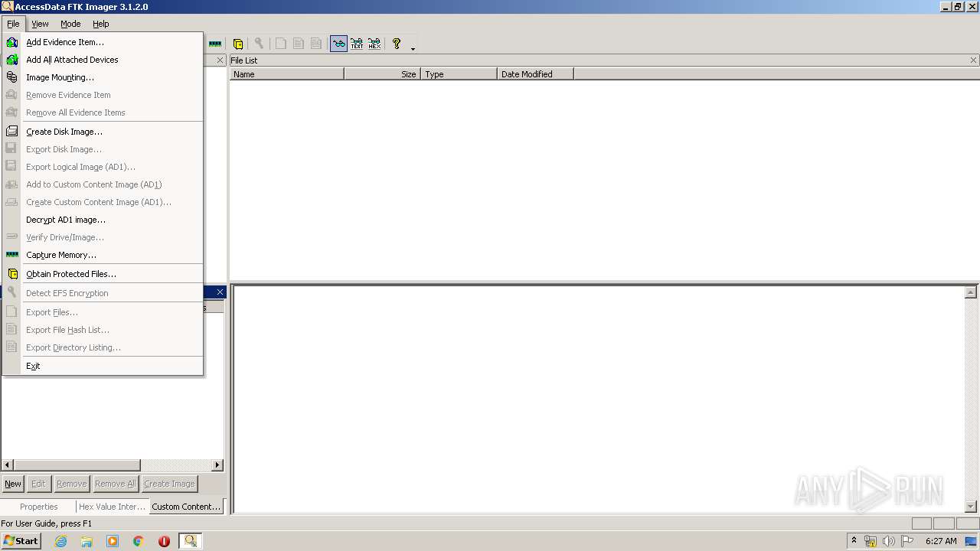Launch Internet Explorer from taskbar
Viewport: 980px width, 551px height.
(60, 540)
